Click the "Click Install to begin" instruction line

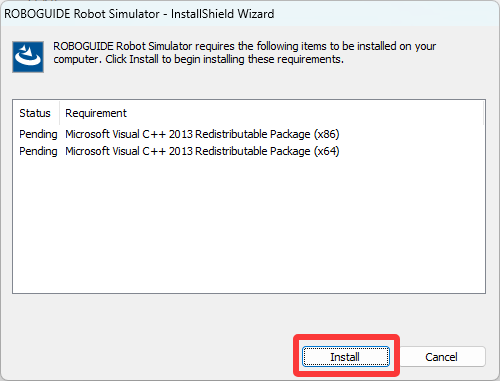[224, 59]
